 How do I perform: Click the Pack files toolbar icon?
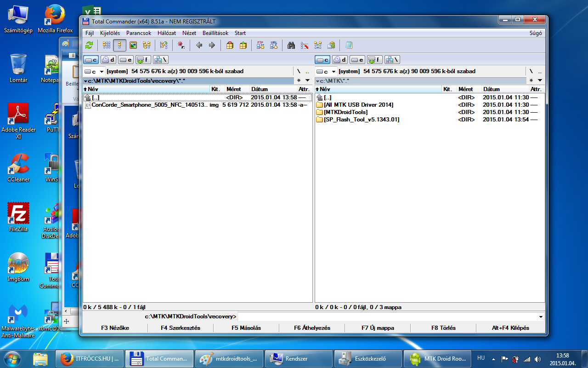(x=230, y=45)
